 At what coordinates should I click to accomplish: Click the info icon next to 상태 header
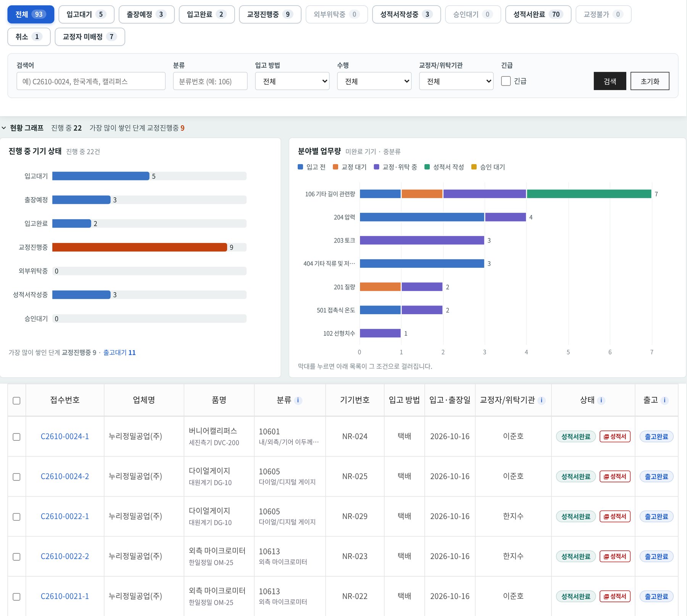601,400
